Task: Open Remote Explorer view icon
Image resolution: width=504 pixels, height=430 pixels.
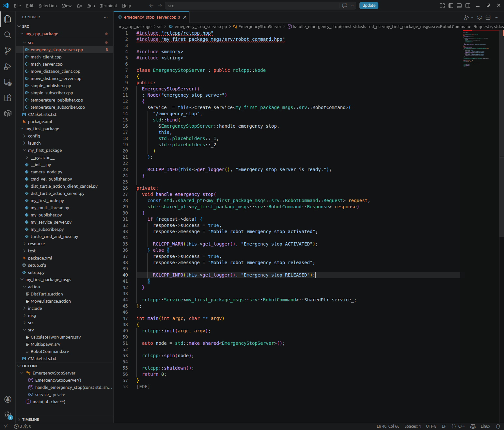Action: coord(8,82)
